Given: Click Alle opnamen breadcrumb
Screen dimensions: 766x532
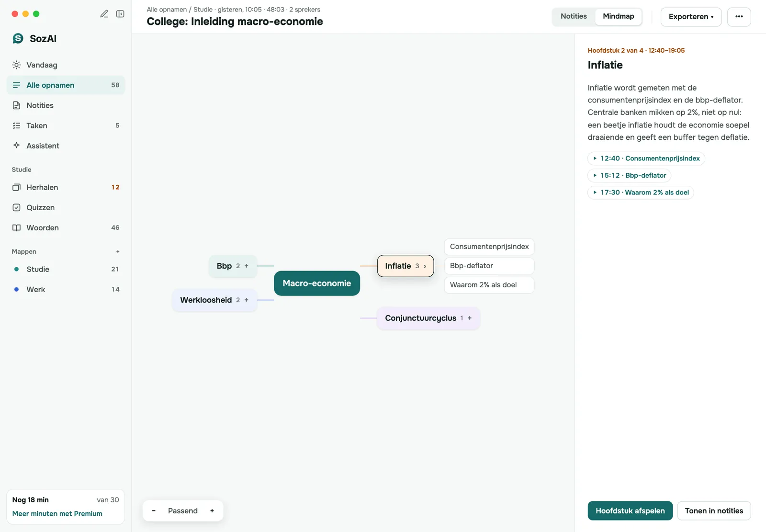Looking at the screenshot, I should (x=167, y=10).
